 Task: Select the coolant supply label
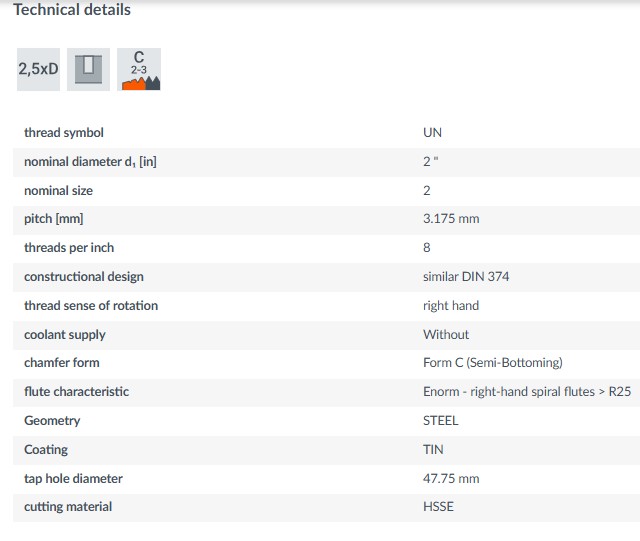point(65,335)
